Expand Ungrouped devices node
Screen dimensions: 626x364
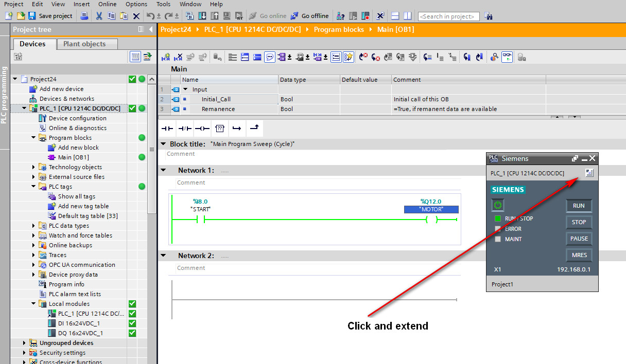click(x=24, y=343)
